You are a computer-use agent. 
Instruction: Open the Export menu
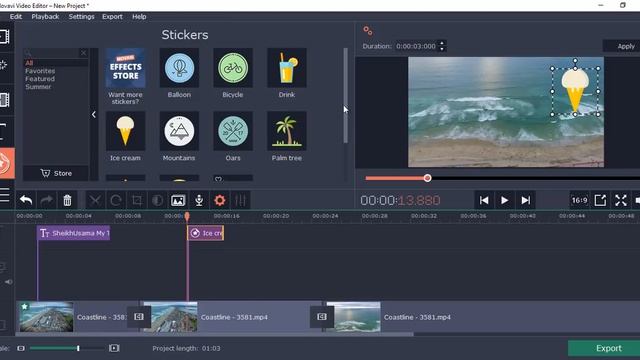click(x=112, y=17)
